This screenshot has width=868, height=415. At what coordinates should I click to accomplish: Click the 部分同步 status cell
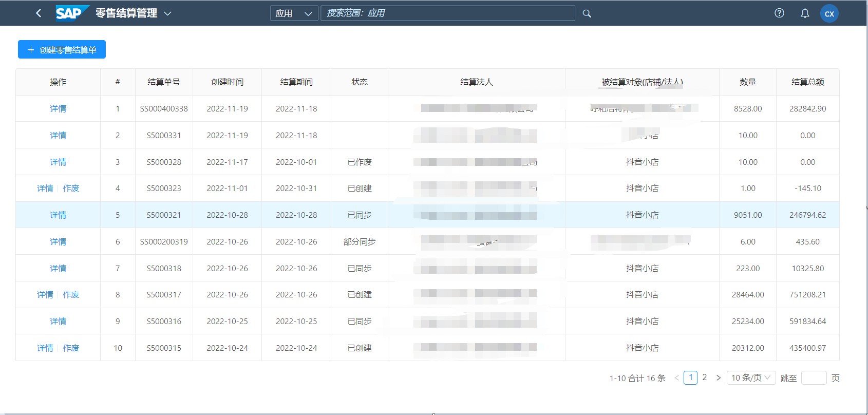tap(360, 242)
